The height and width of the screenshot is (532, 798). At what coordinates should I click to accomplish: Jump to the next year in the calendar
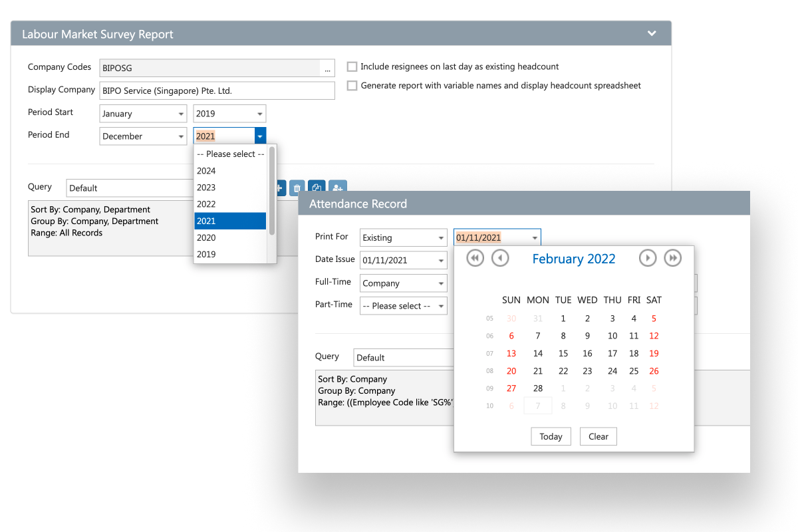tap(673, 258)
